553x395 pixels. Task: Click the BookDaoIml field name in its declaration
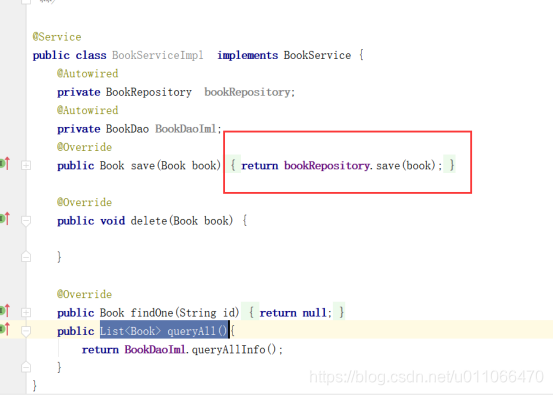pos(186,129)
